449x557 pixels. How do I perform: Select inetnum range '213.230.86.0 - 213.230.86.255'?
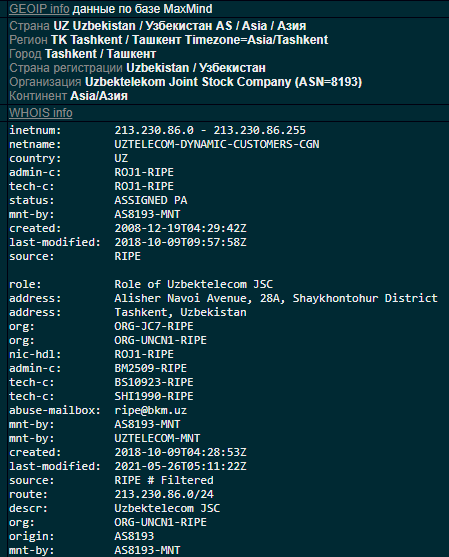210,130
